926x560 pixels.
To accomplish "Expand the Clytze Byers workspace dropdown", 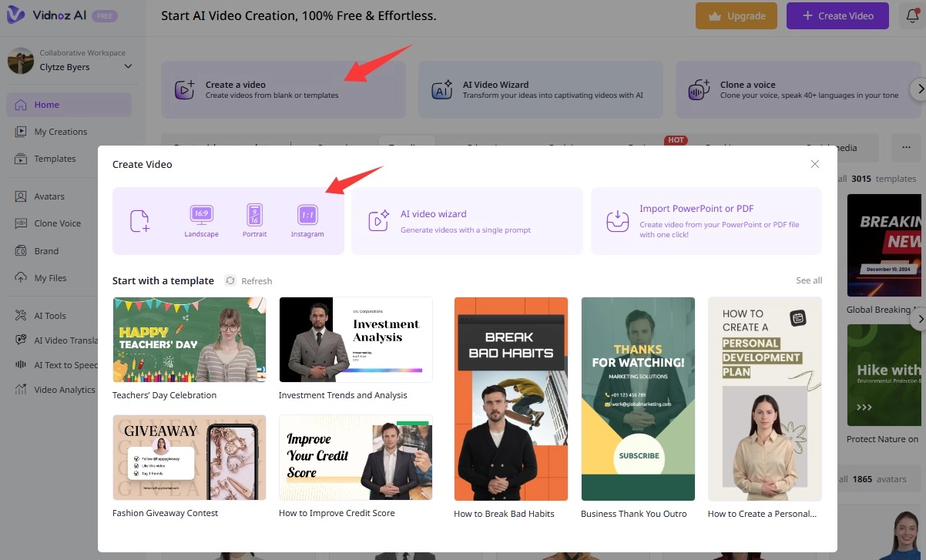I will point(71,66).
